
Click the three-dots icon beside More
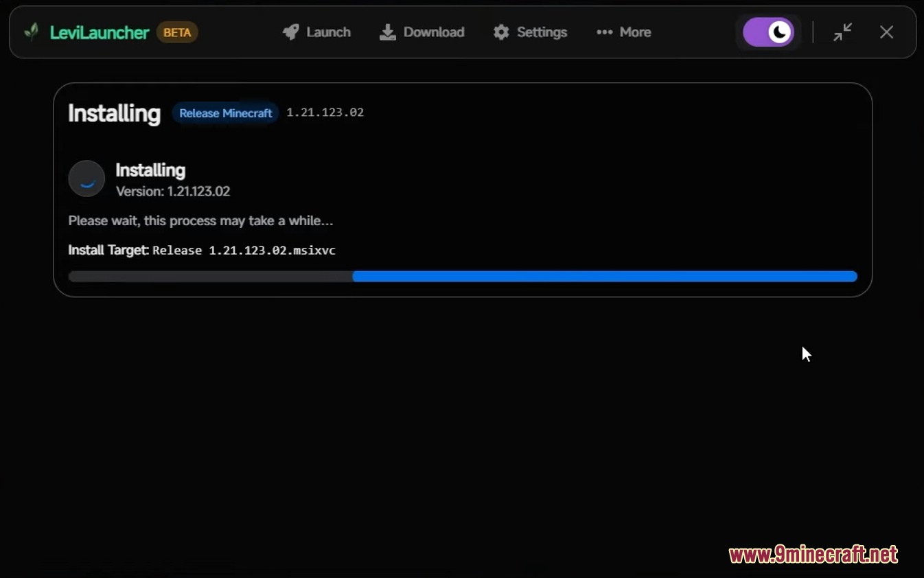pyautogui.click(x=604, y=32)
